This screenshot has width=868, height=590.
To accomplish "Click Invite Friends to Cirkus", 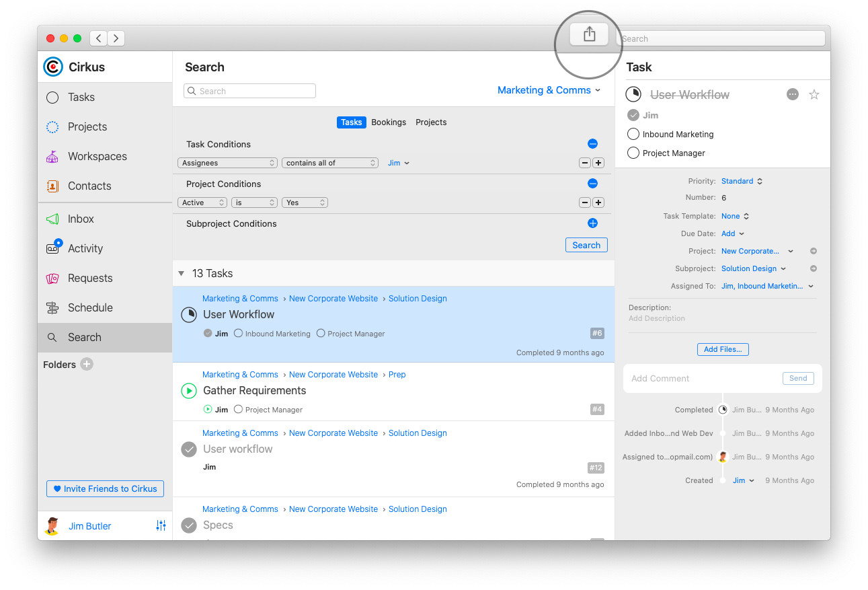I will pyautogui.click(x=105, y=488).
